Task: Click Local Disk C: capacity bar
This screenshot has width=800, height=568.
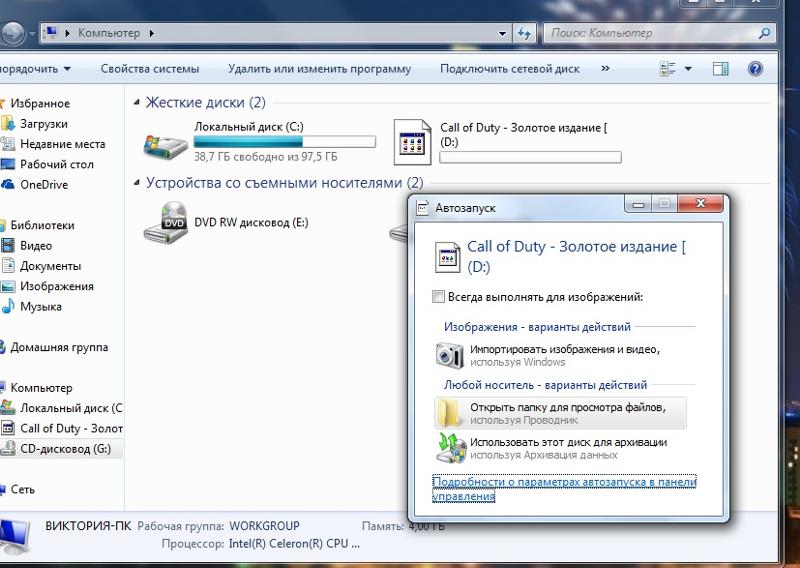Action: pyautogui.click(x=285, y=141)
